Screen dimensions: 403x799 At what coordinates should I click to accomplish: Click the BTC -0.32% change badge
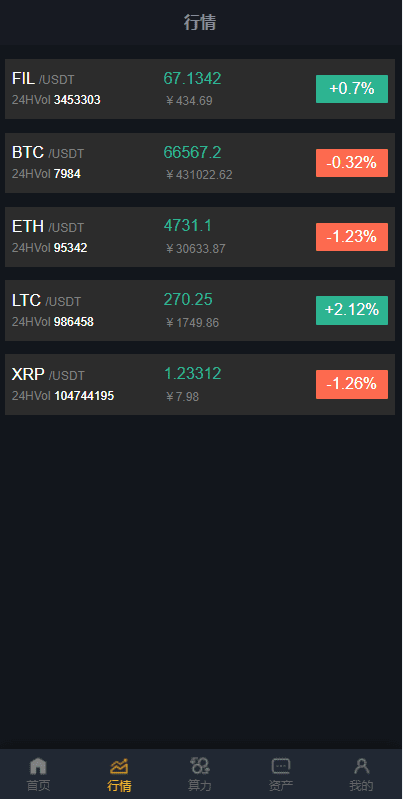click(x=352, y=163)
